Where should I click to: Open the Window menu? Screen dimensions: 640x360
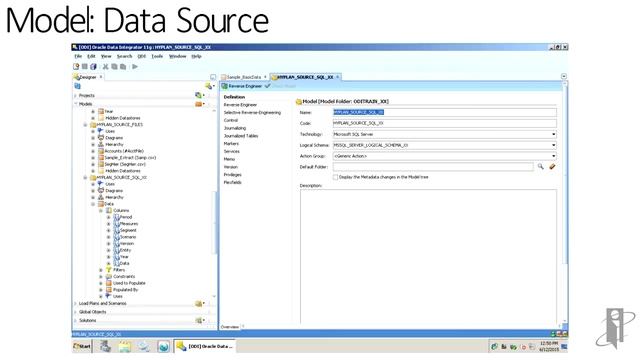tap(178, 56)
